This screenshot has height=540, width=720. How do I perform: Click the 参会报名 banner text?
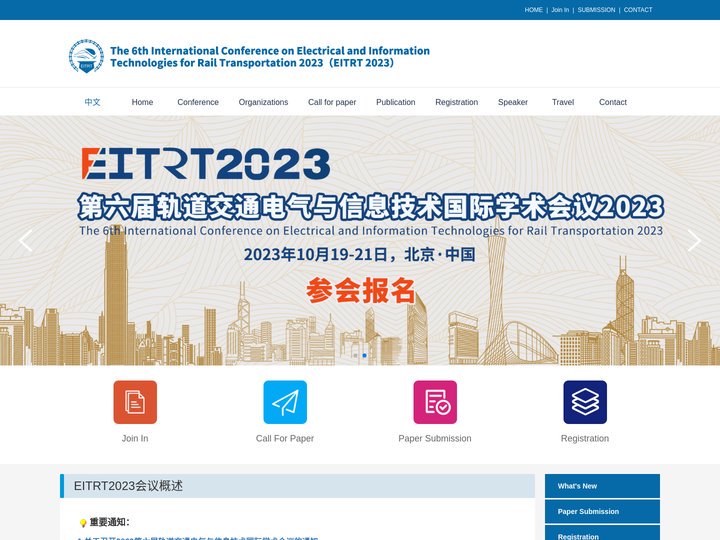coord(360,291)
